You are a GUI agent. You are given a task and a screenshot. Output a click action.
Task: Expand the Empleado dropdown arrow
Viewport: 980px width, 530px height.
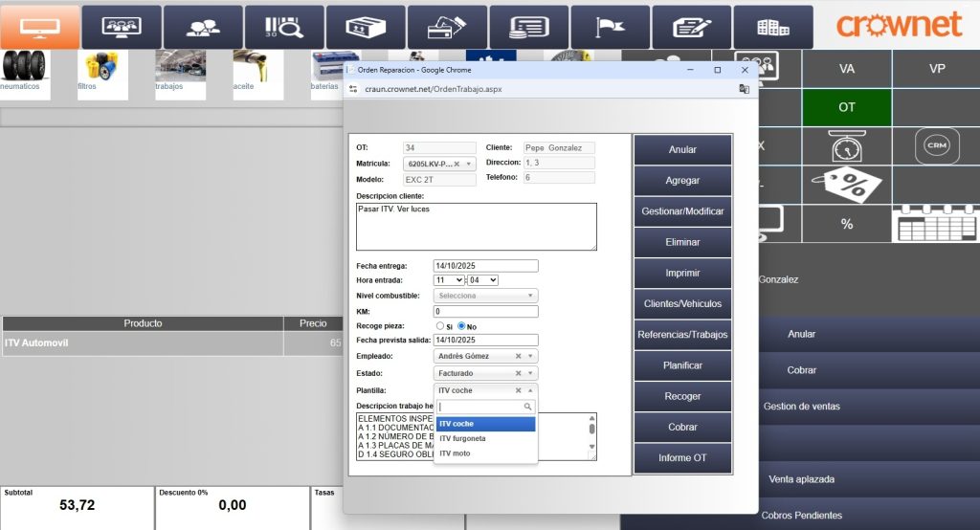530,356
